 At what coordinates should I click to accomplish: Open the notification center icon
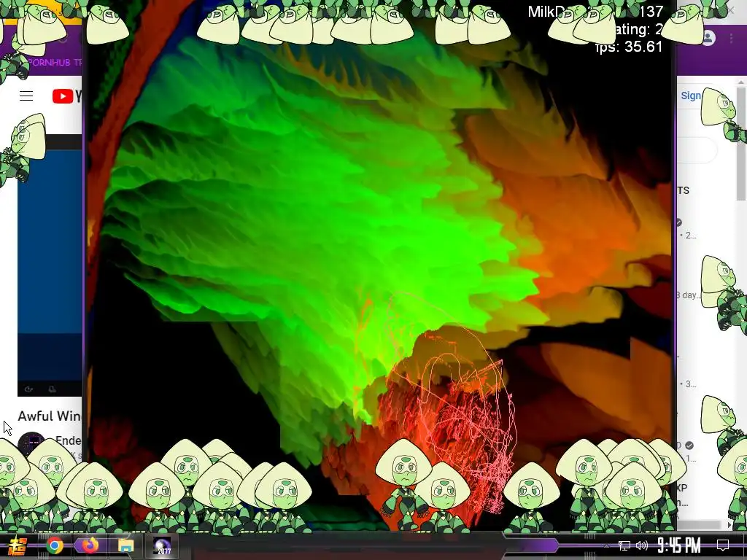723,545
